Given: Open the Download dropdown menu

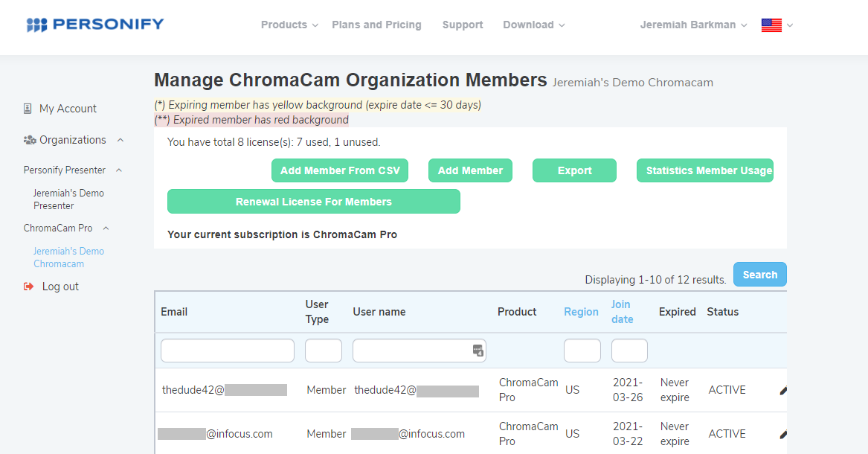Looking at the screenshot, I should pos(533,25).
